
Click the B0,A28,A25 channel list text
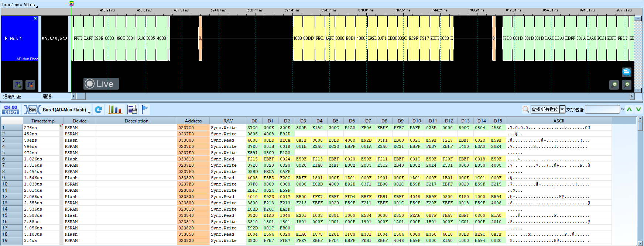click(x=55, y=39)
